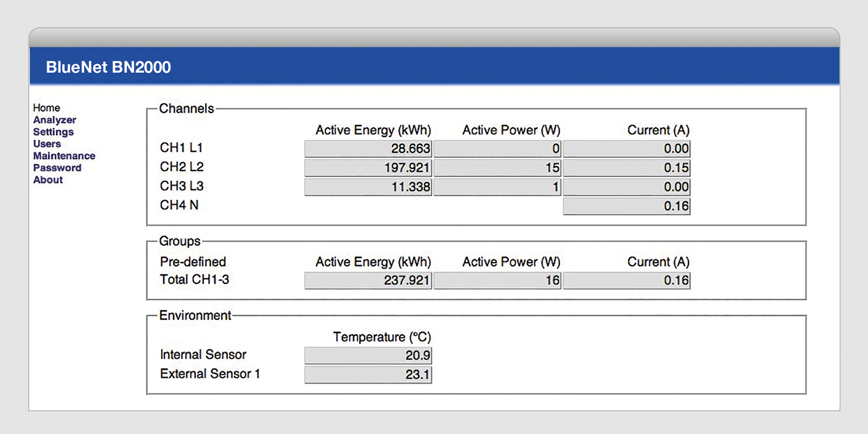The width and height of the screenshot is (868, 434).
Task: Click the CH1 L1 row label
Action: click(x=181, y=148)
